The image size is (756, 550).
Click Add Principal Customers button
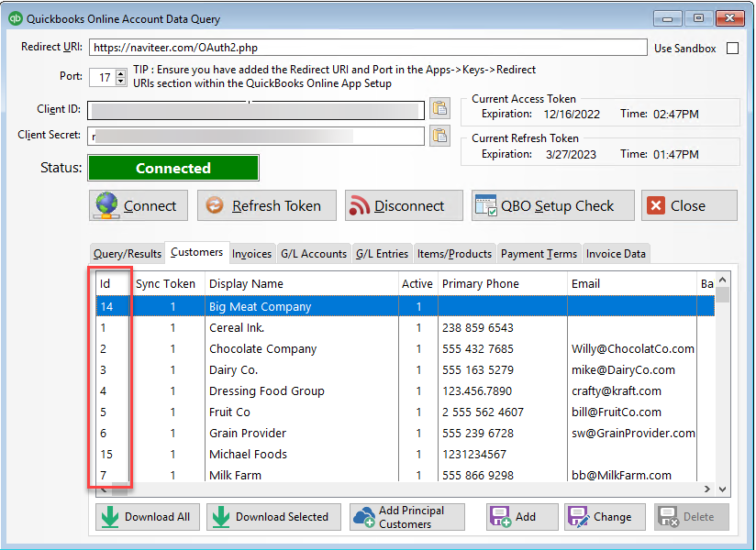[407, 517]
